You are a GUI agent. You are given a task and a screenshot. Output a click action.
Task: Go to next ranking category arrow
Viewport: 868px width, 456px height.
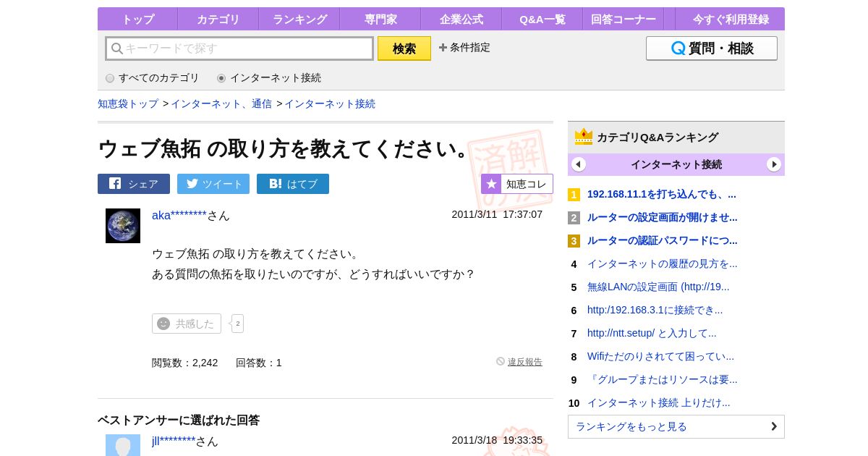[774, 164]
